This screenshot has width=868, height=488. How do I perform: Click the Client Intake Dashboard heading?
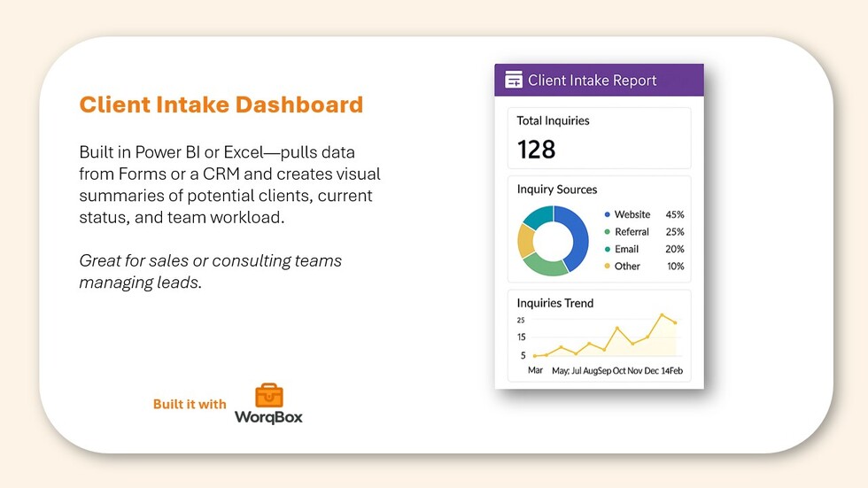221,105
